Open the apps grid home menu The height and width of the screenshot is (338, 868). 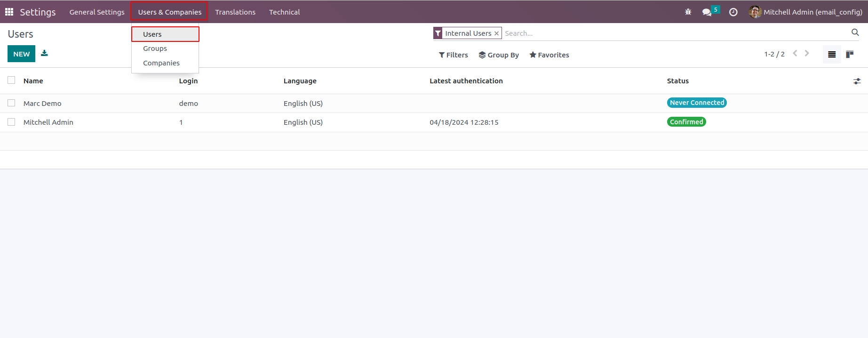[9, 12]
